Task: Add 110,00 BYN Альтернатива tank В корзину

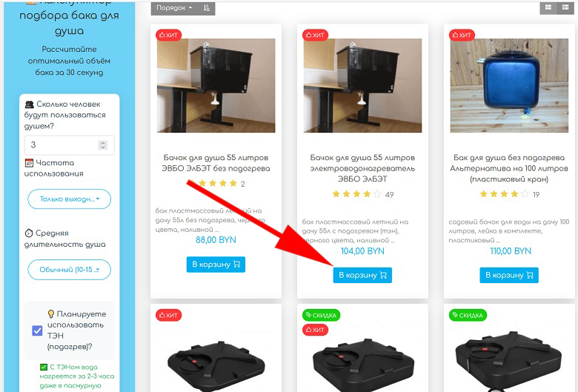Action: click(x=509, y=275)
